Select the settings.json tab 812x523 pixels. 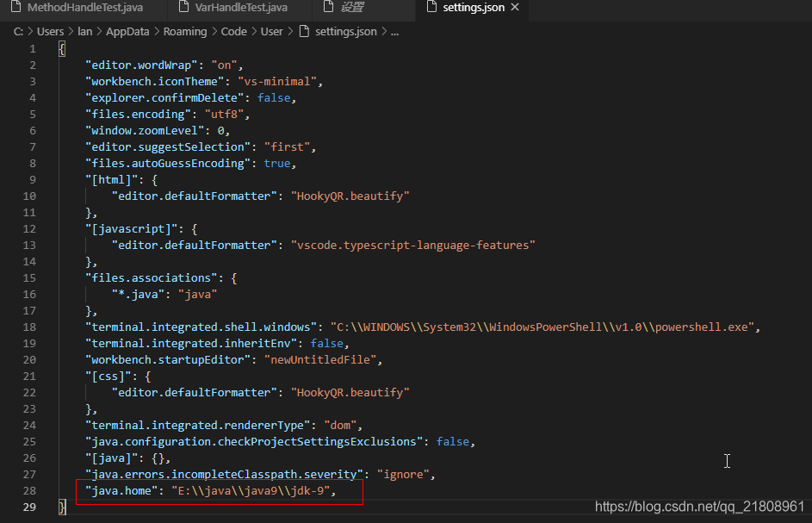[x=474, y=8]
